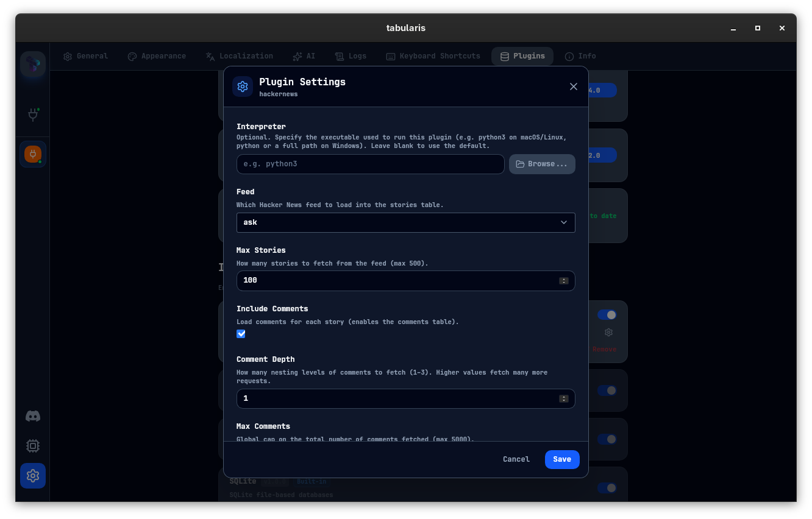The width and height of the screenshot is (812, 519).
Task: Open the Feed dropdown showing ask
Action: point(405,222)
